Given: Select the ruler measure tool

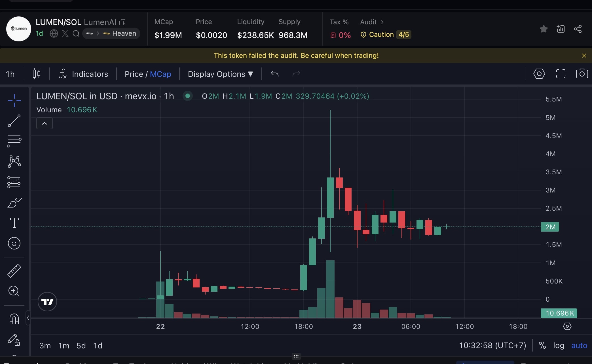Looking at the screenshot, I should click(14, 271).
